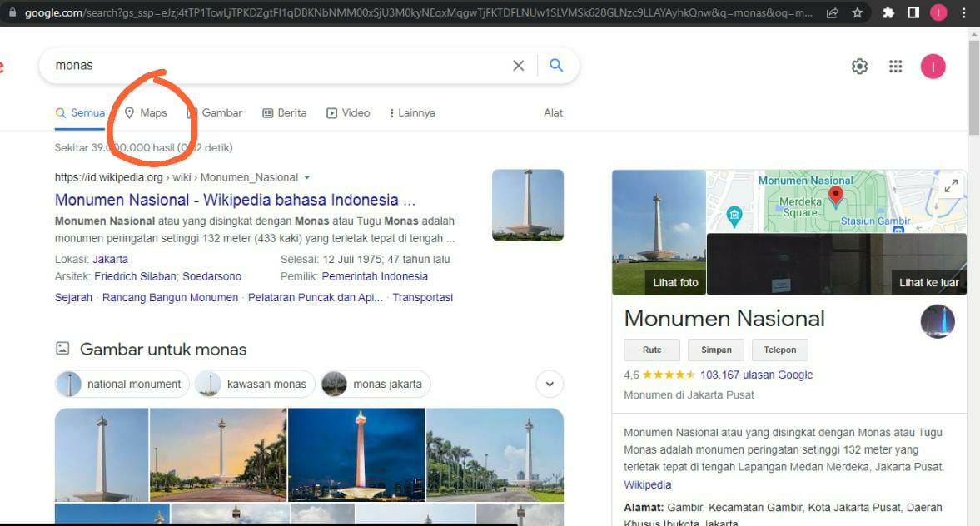Screen dimensions: 980x526
Task: Click the Gambar untuk monas heading
Action: coord(163,350)
